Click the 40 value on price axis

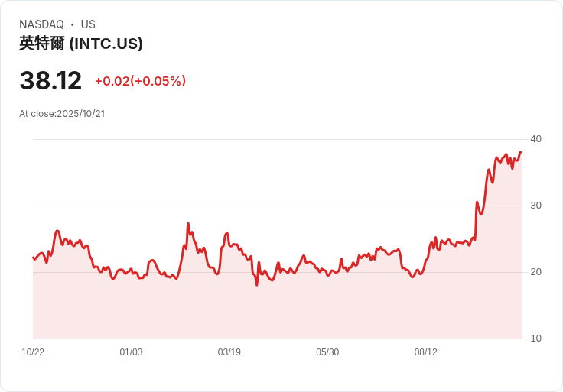(x=535, y=139)
